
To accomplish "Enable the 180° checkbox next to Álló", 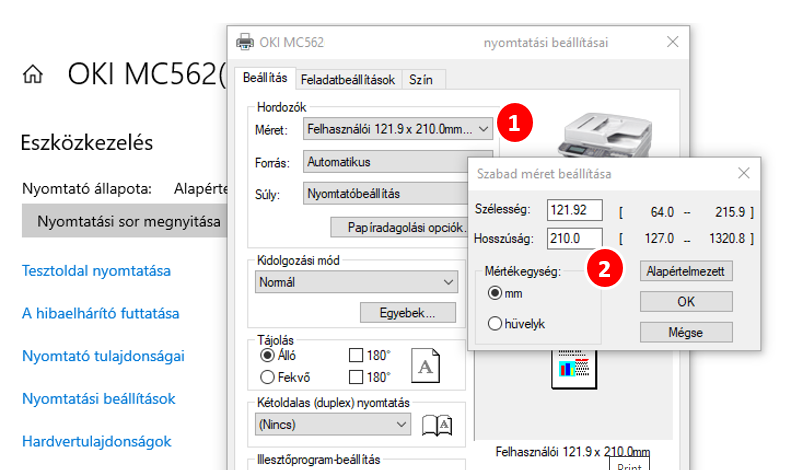I will (x=356, y=355).
